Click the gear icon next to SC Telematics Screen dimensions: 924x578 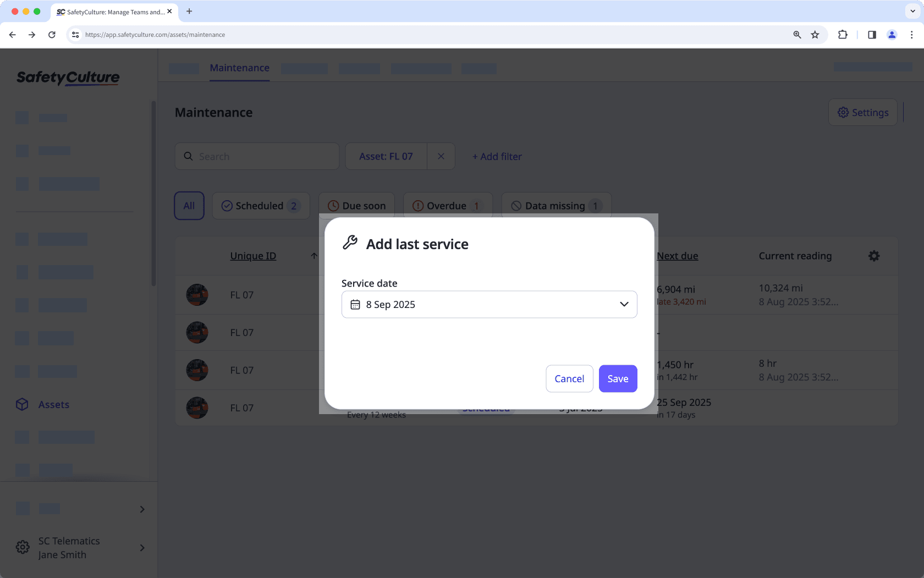coord(22,547)
